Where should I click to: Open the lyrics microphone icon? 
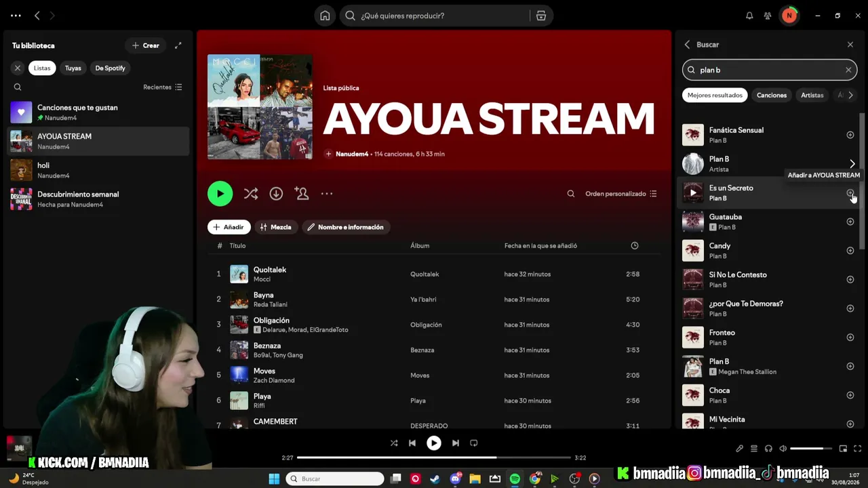pos(740,449)
